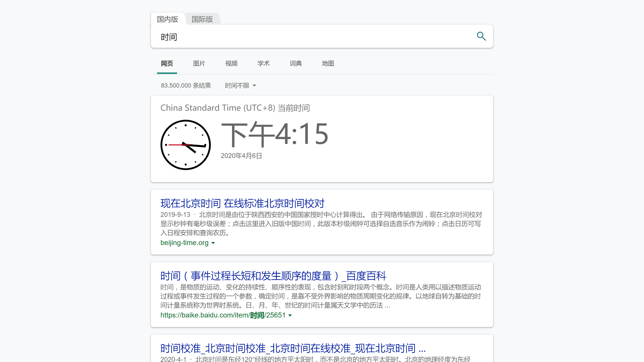Screen dimensions: 644x362
Task: Open the 时间校准_北京时间校准 result link
Action: point(293,348)
